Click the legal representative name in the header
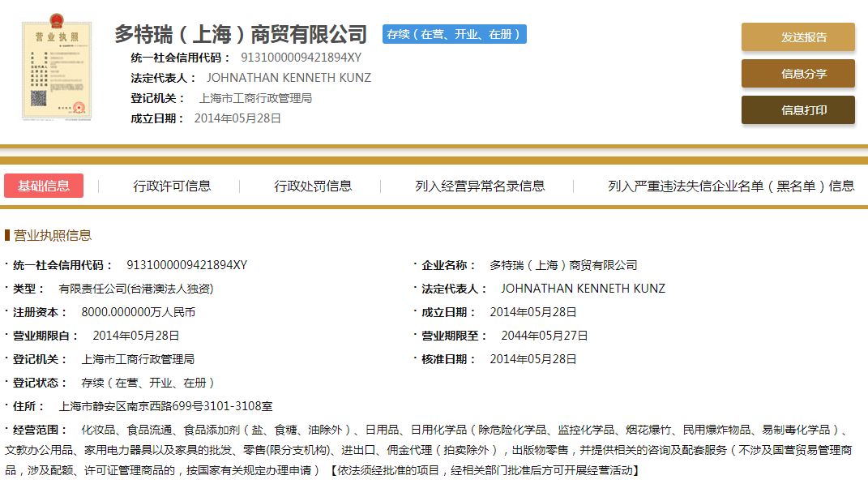868x484 pixels. tap(289, 78)
